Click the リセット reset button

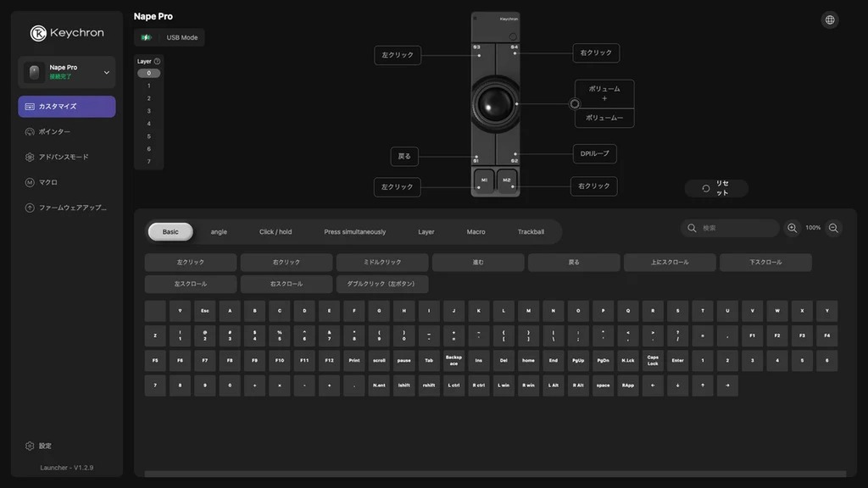pos(716,188)
